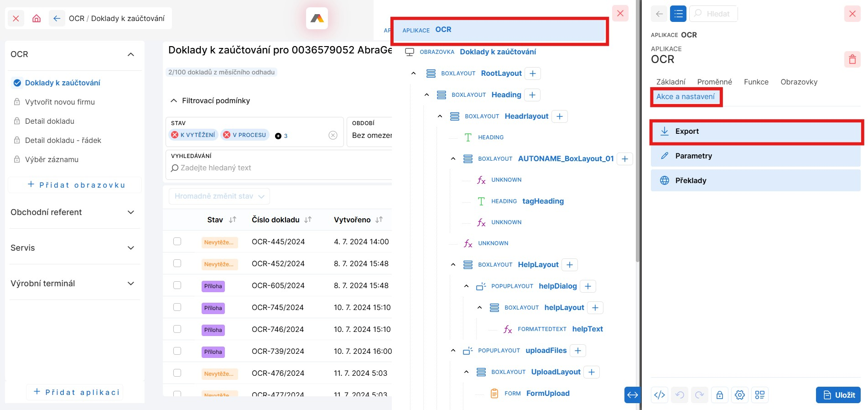Add child to Heading box layout
Viewport: 868px width, 410px height.
pyautogui.click(x=532, y=95)
